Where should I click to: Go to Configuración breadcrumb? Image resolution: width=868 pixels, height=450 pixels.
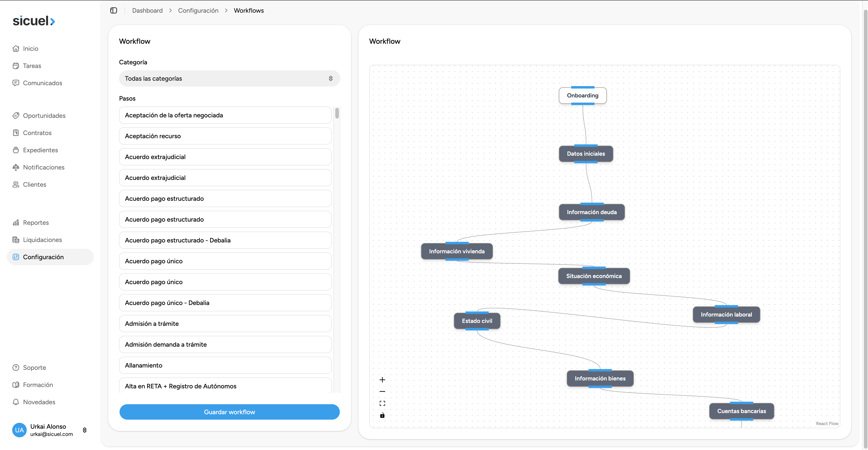click(198, 10)
